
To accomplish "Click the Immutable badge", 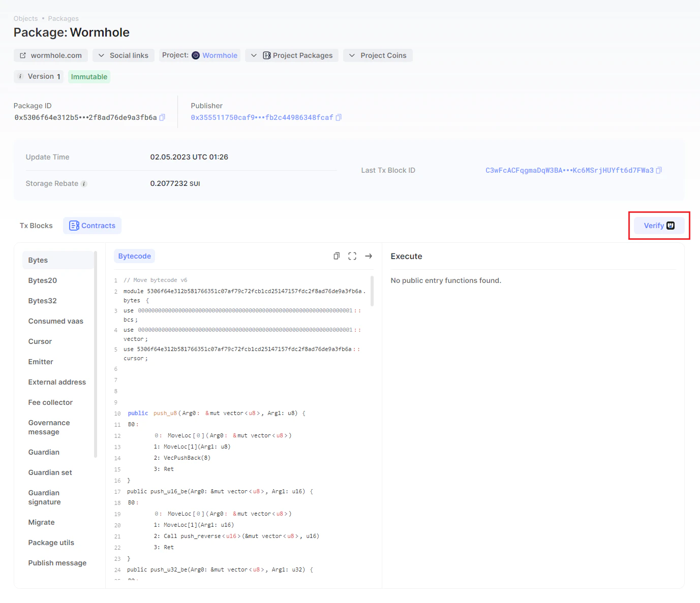I will point(89,77).
